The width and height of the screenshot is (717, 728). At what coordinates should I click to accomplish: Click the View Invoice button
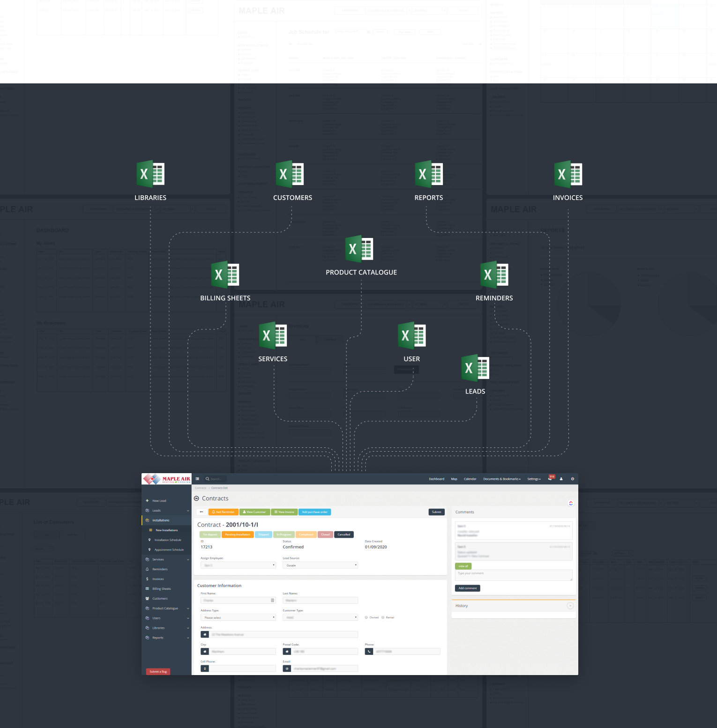[x=284, y=512]
